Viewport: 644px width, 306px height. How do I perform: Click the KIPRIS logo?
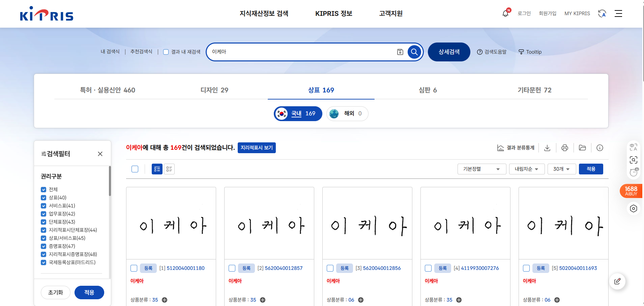pos(47,14)
